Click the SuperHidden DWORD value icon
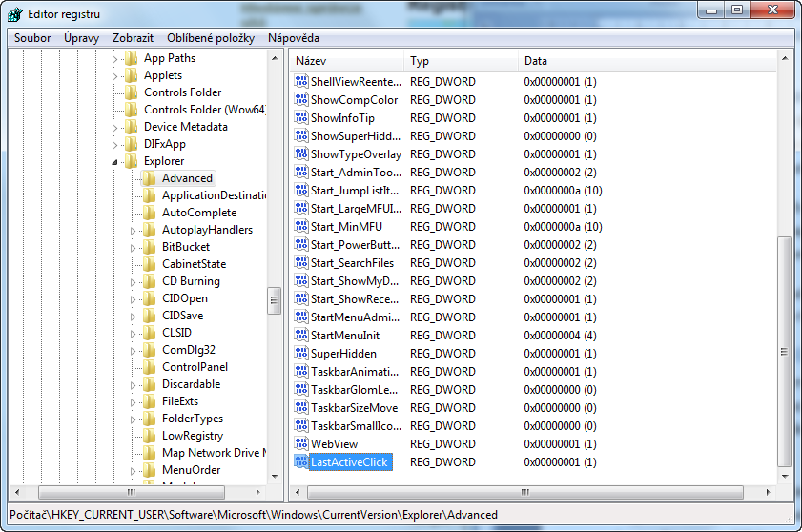This screenshot has height=532, width=802. pos(301,354)
